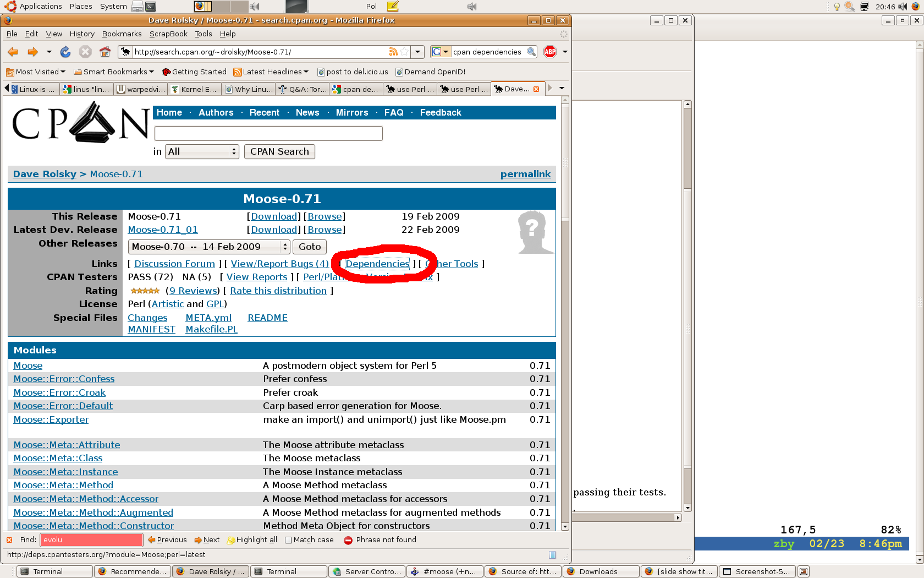The image size is (924, 578).
Task: Expand the Smart Bookmarks dropdown
Action: point(114,72)
